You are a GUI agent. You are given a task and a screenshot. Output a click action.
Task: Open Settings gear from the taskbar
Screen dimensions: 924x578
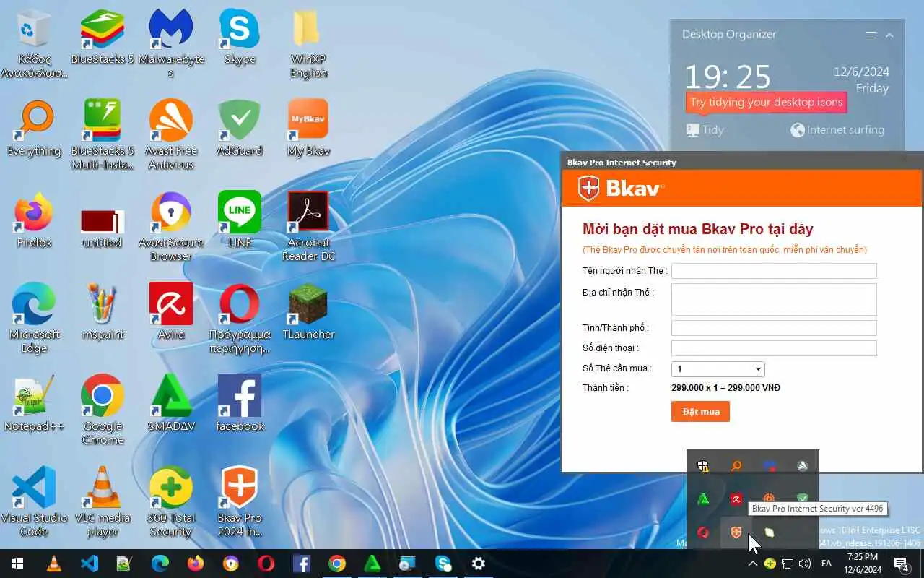pyautogui.click(x=479, y=564)
